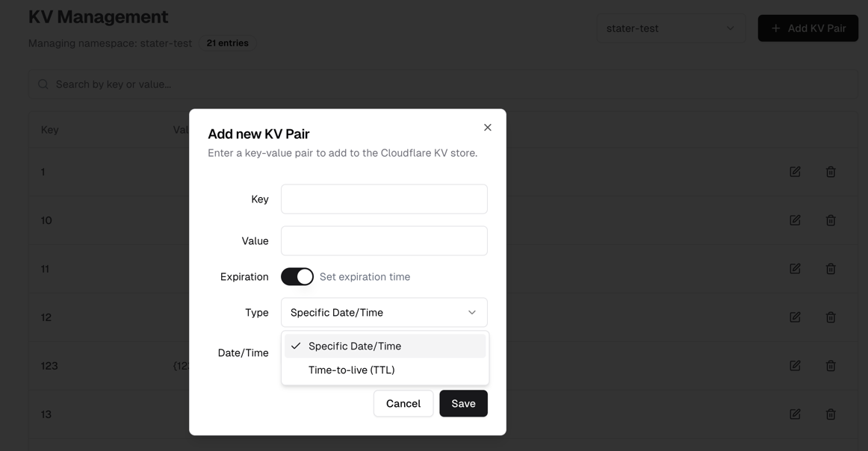Close the Add new KV Pair dialog

487,127
